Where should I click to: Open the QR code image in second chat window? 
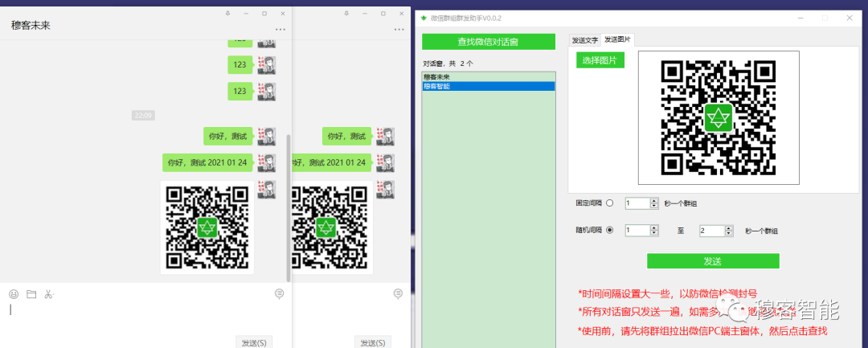tap(330, 227)
